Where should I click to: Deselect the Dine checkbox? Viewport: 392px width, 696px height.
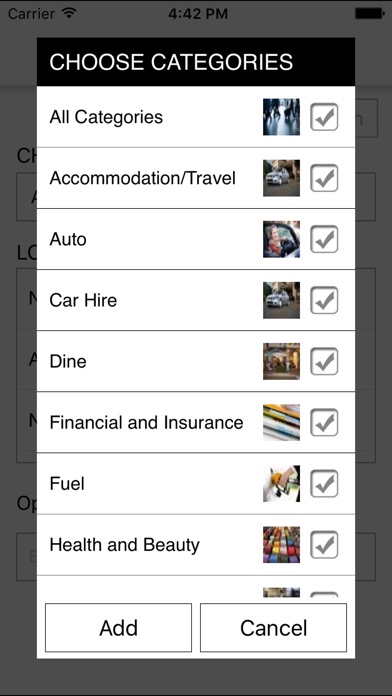(324, 361)
